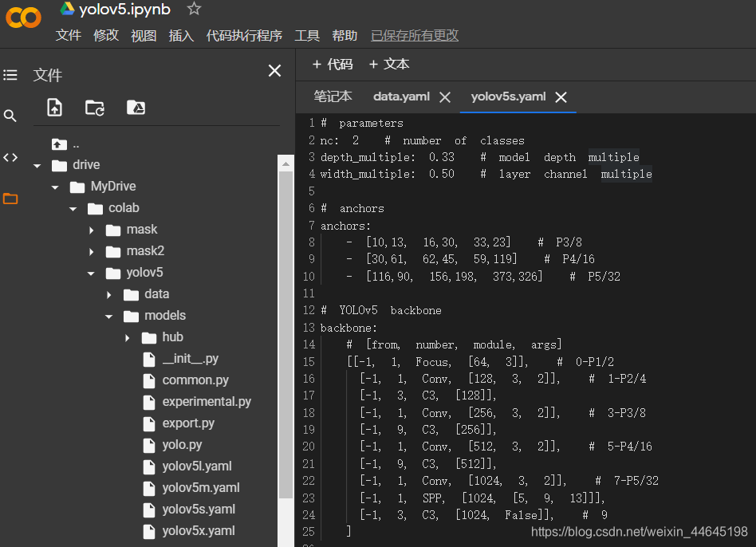Open yolov5m.yaml in the file tree
756x547 pixels.
pyautogui.click(x=201, y=488)
